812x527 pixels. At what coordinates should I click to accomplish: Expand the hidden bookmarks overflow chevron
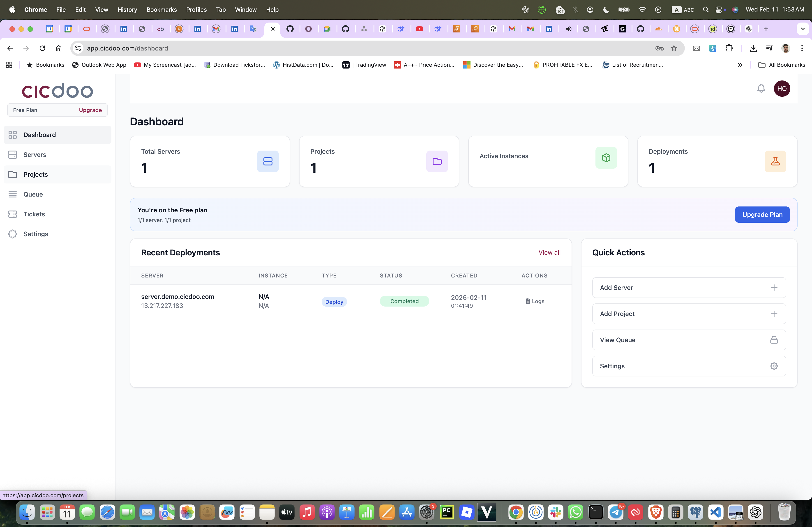click(740, 65)
